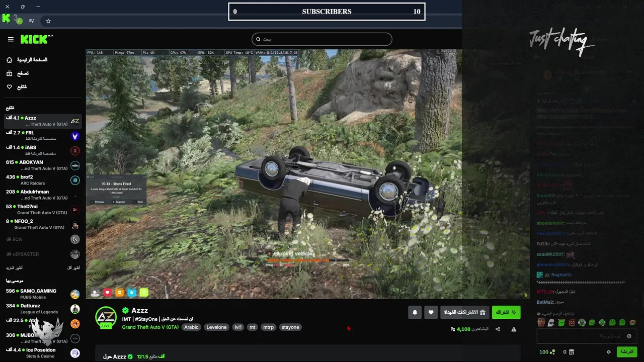
Task: Open ABOKYAN channel in sidebar
Action: click(42, 165)
